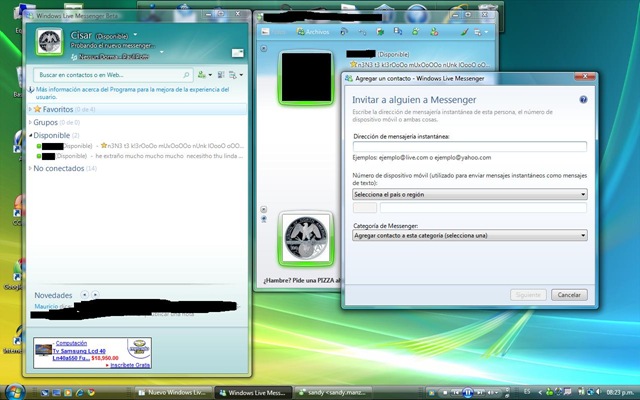The image size is (640, 400).
Task: Click the add contact icon in main window
Action: (202, 75)
